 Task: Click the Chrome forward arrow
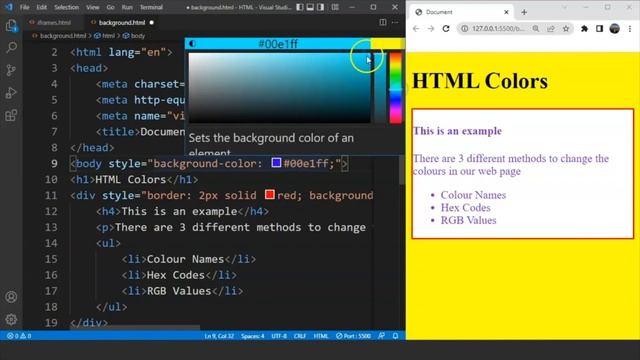pos(431,29)
